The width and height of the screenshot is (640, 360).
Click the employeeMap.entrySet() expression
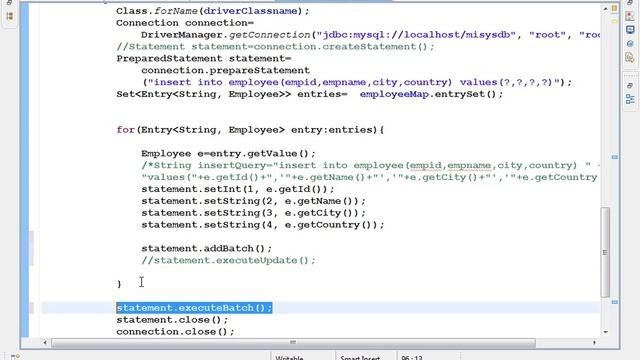431,94
